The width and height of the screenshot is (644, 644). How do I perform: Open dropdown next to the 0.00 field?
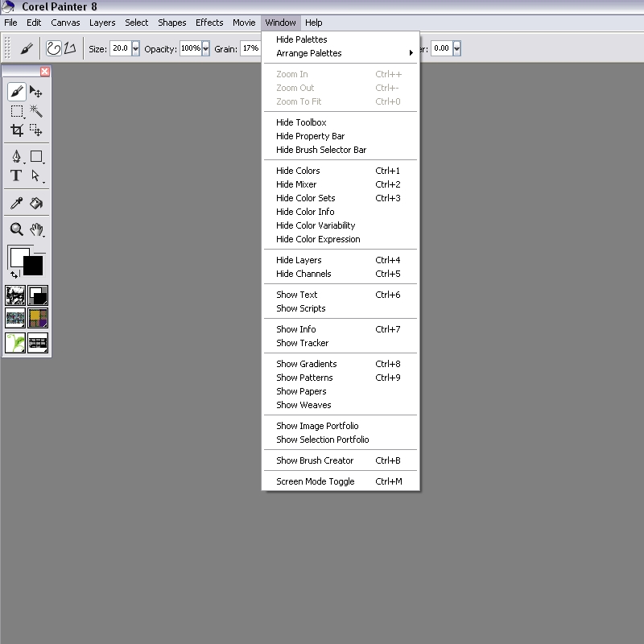coord(456,48)
